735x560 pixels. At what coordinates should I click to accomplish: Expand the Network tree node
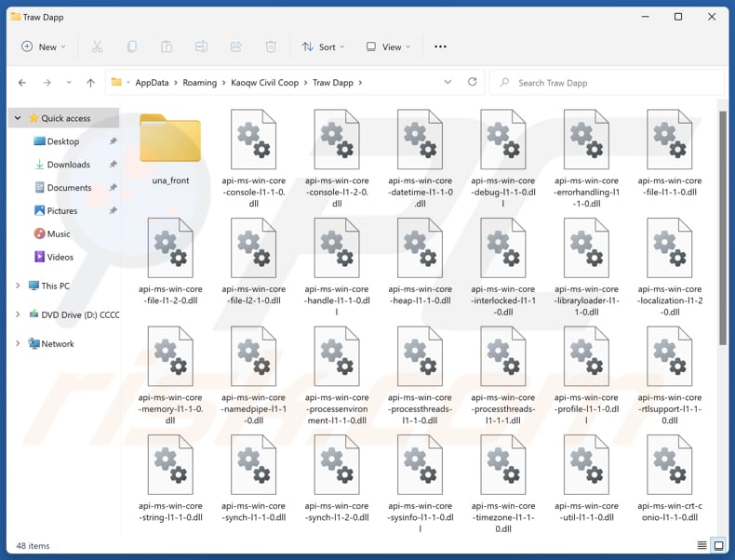pos(18,343)
